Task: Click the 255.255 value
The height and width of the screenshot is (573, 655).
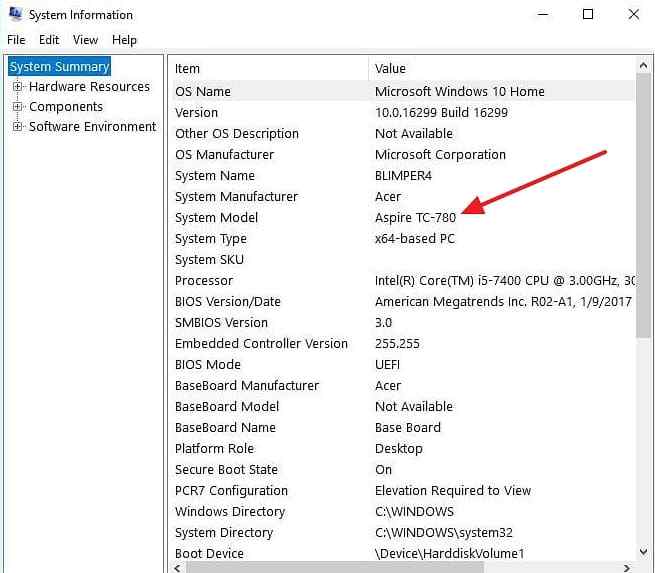Action: tap(397, 344)
